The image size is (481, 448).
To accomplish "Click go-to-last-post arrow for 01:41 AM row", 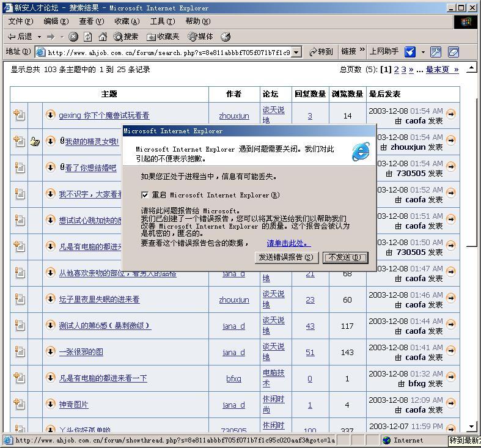I will click(x=450, y=350).
